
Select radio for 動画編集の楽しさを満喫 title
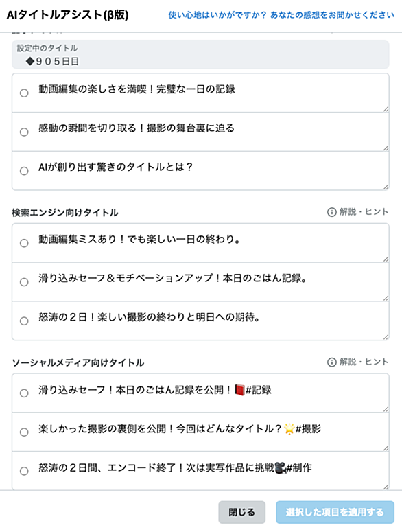24,93
